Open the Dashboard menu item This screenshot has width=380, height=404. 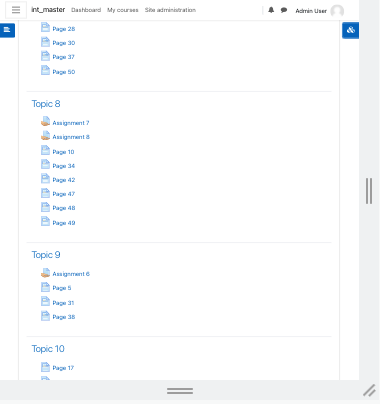(86, 10)
